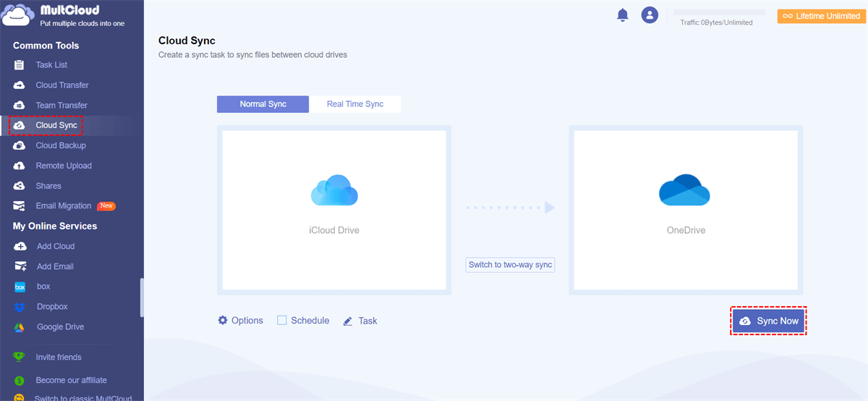Click the Cloud Sync sidebar icon
The image size is (868, 401).
point(20,125)
